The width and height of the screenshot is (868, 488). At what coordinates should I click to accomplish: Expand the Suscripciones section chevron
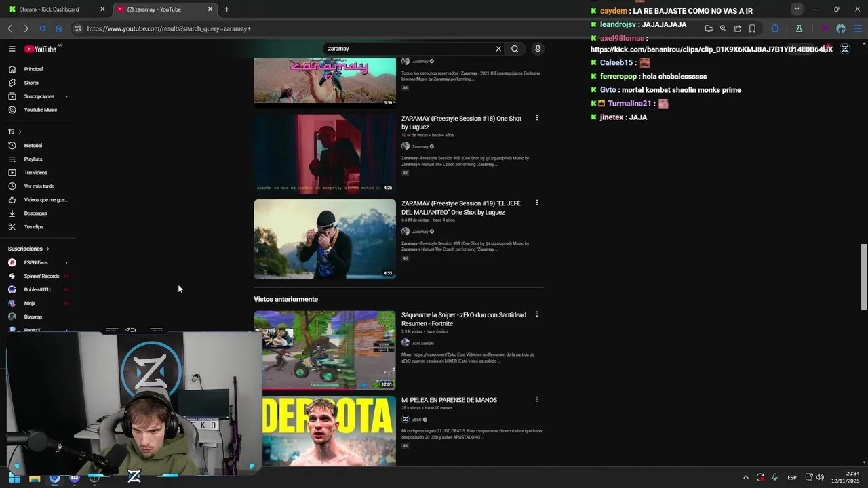(x=47, y=249)
